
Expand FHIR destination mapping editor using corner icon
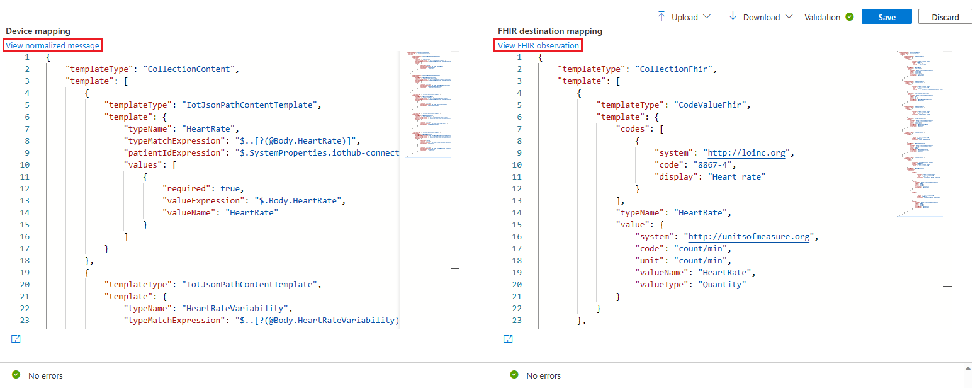tap(508, 339)
